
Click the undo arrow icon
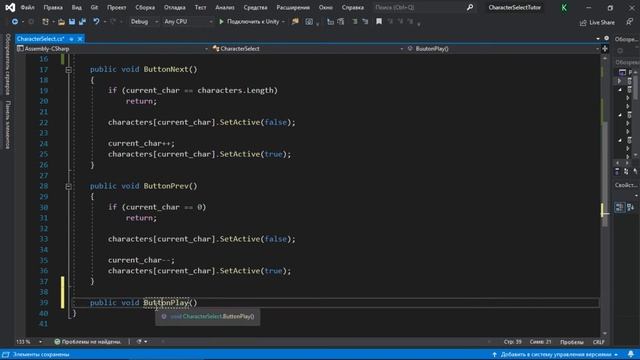(x=96, y=22)
